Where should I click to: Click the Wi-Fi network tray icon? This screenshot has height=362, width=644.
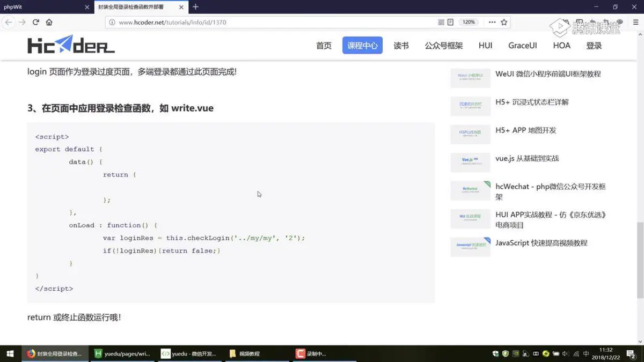(x=576, y=354)
